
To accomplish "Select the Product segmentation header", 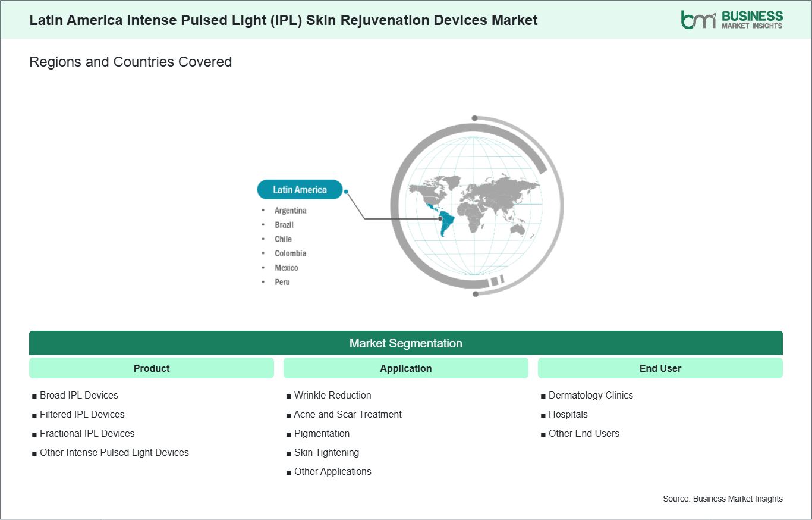I will [x=152, y=368].
